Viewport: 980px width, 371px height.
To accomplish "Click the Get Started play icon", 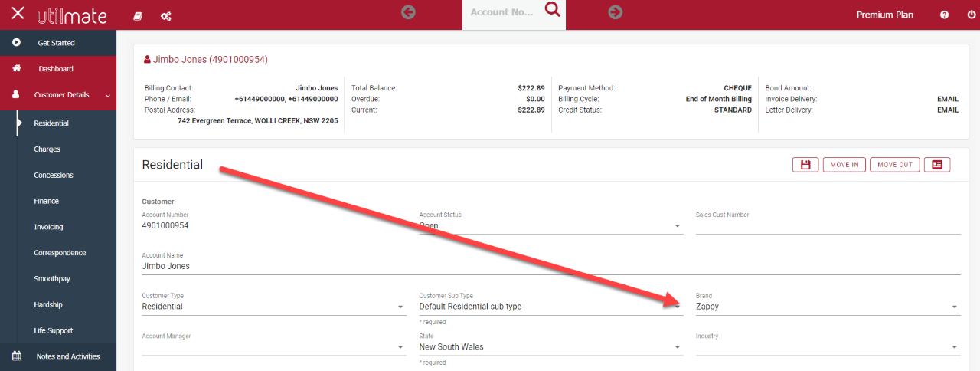I will 16,43.
